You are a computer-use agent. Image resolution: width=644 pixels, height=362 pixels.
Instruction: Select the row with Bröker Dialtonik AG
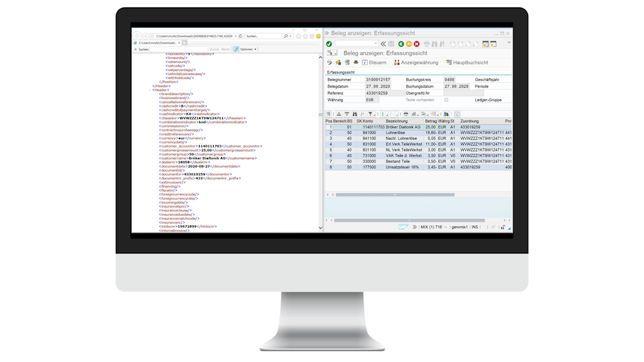418,127
